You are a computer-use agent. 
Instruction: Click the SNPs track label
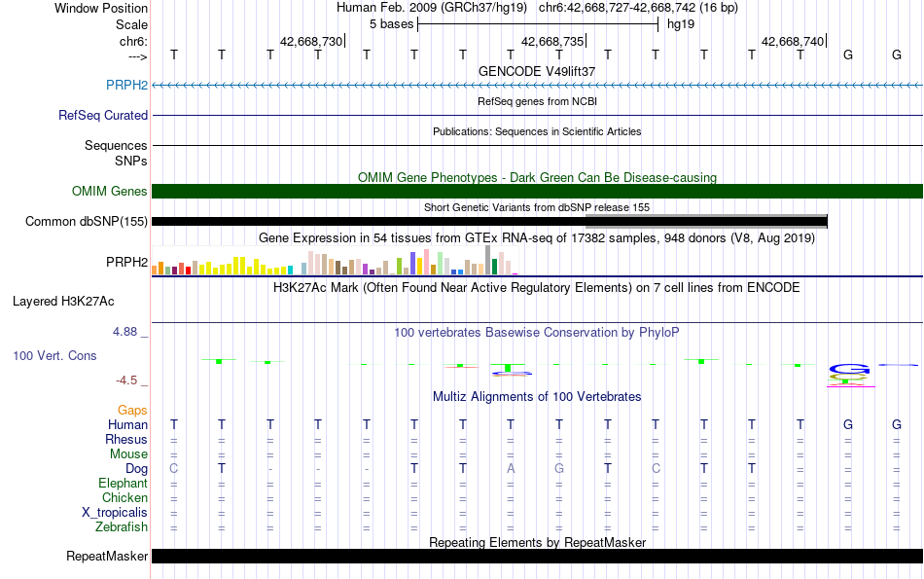[131, 161]
